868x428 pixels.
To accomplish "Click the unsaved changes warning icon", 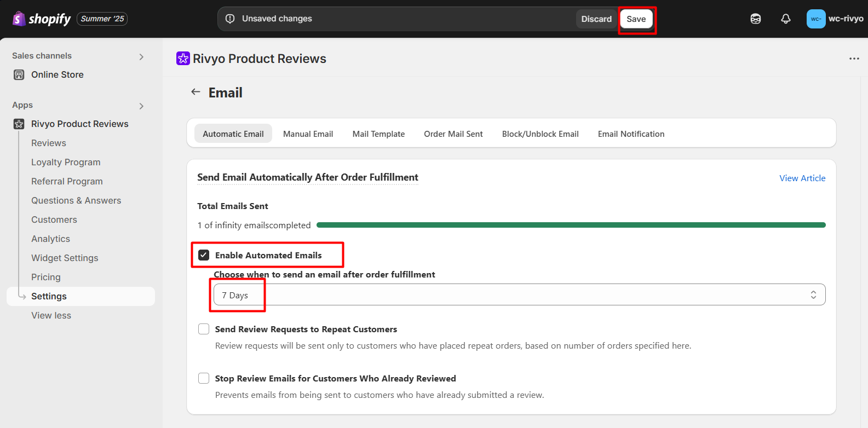I will point(231,19).
